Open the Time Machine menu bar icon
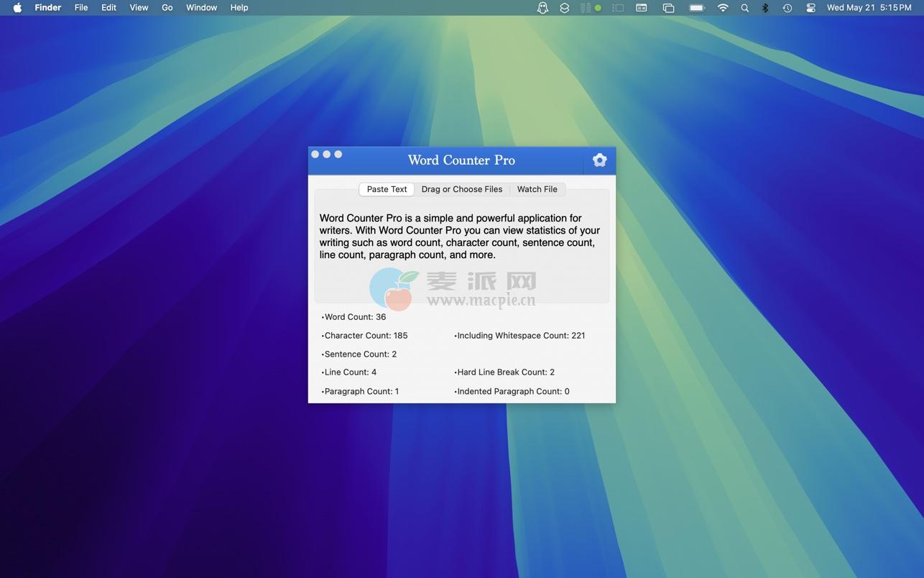924x578 pixels. point(787,8)
